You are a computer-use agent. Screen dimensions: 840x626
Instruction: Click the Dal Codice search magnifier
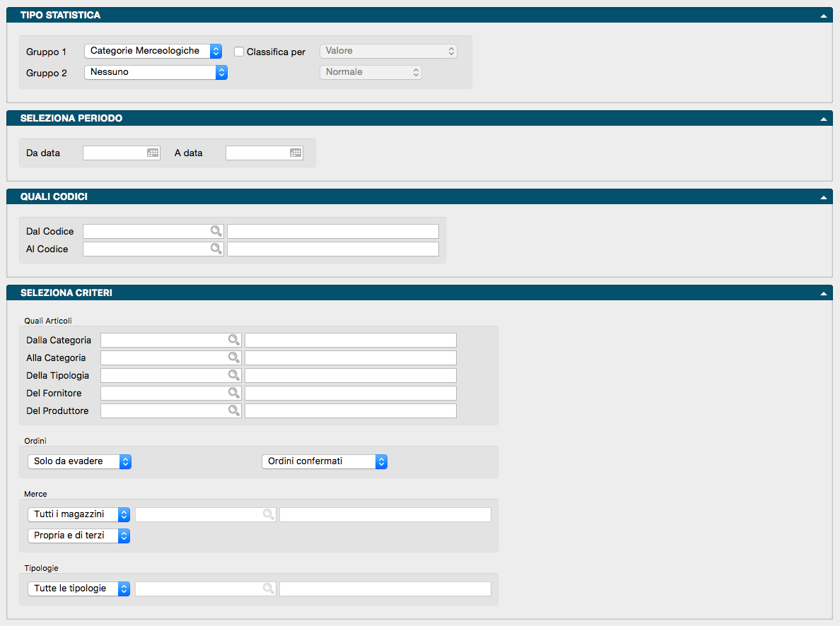tap(216, 231)
